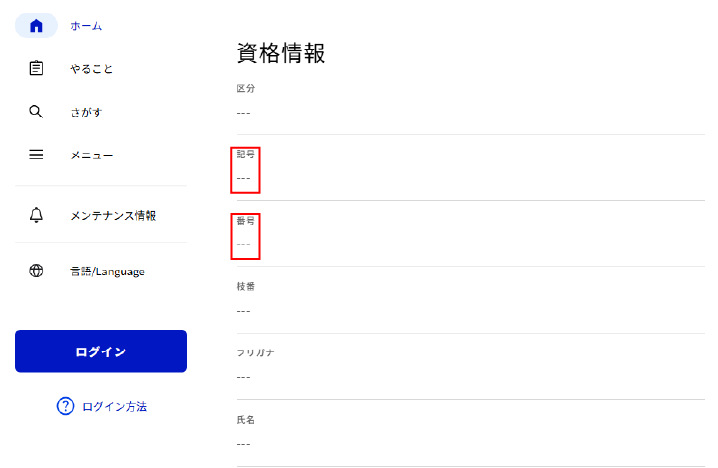Click the 資格情報 page heading
This screenshot has height=468, width=718.
click(x=281, y=53)
